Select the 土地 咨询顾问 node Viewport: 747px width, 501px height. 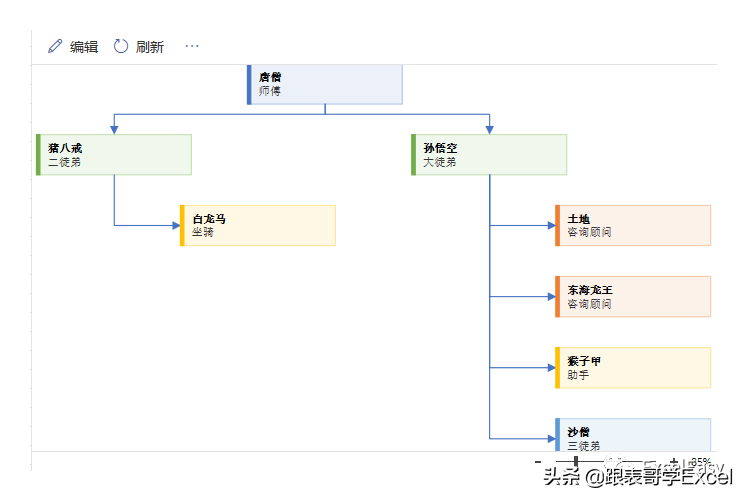coord(633,226)
